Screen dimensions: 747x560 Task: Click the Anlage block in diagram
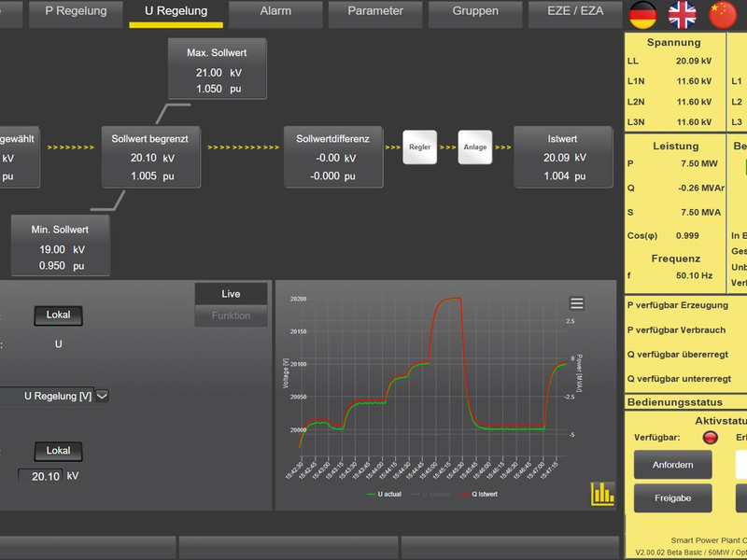point(474,147)
